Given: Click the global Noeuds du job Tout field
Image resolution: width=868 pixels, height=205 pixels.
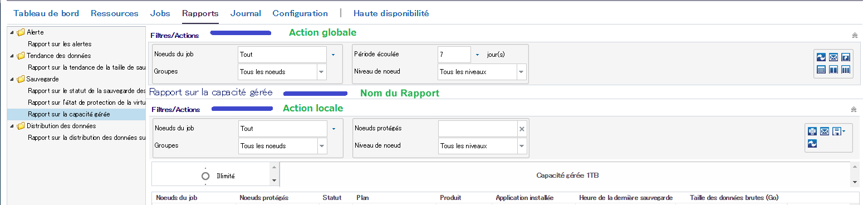Looking at the screenshot, I should [282, 55].
